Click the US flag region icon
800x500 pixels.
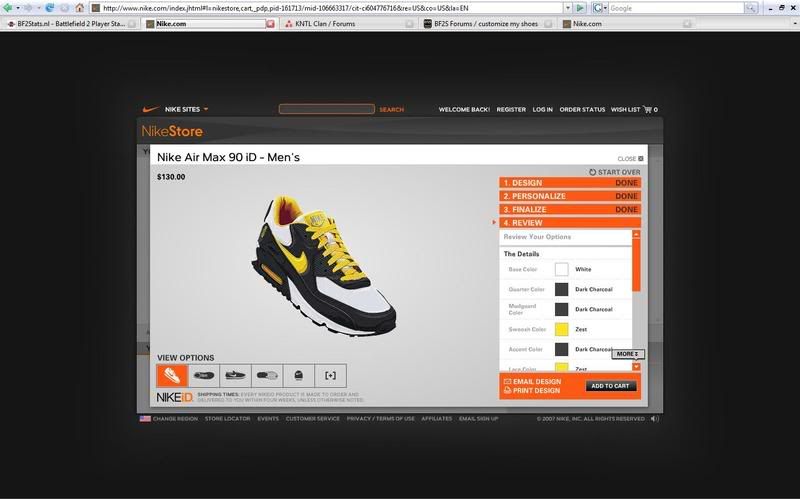coord(145,418)
